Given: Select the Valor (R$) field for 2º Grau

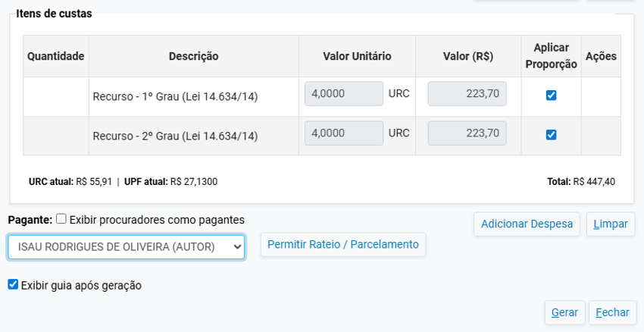Looking at the screenshot, I should coord(467,133).
